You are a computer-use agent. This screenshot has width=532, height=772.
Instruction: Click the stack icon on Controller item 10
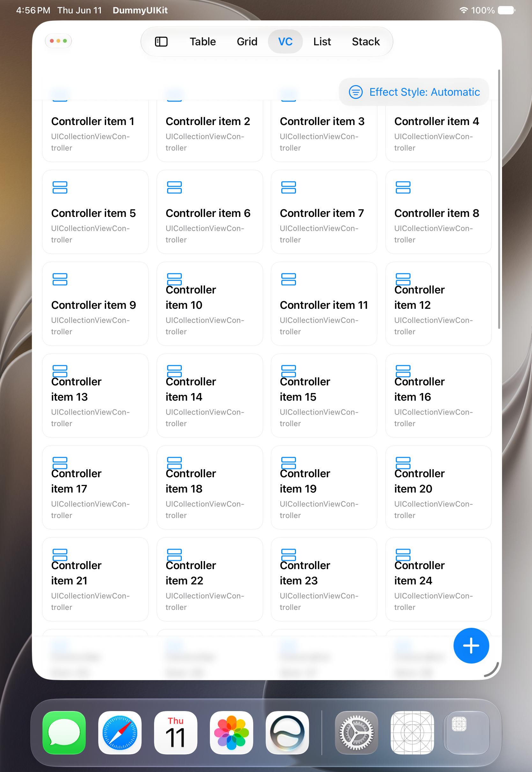(x=174, y=279)
